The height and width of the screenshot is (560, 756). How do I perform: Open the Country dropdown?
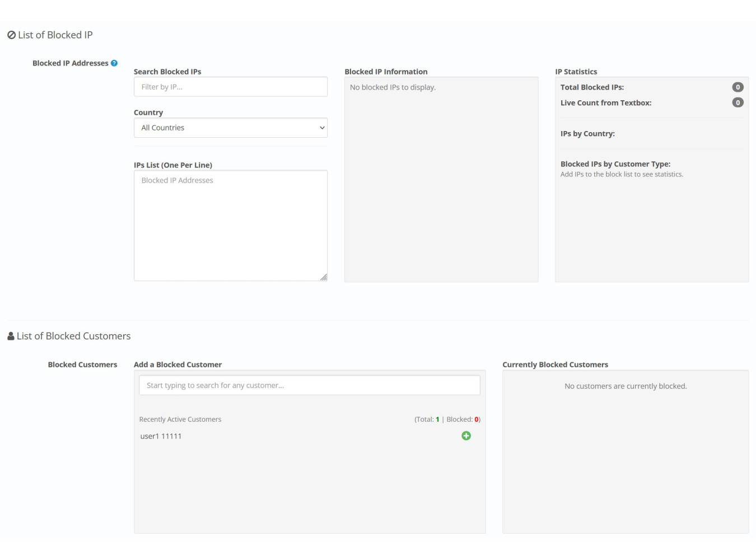230,128
